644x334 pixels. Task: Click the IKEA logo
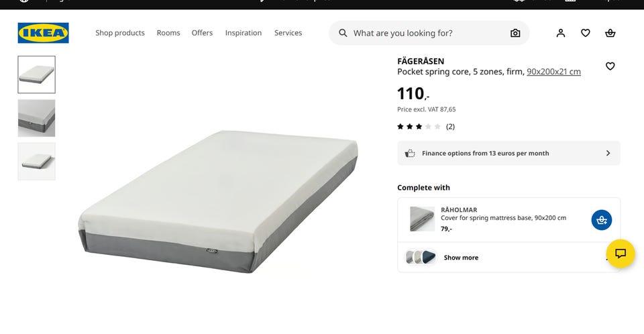coord(43,33)
